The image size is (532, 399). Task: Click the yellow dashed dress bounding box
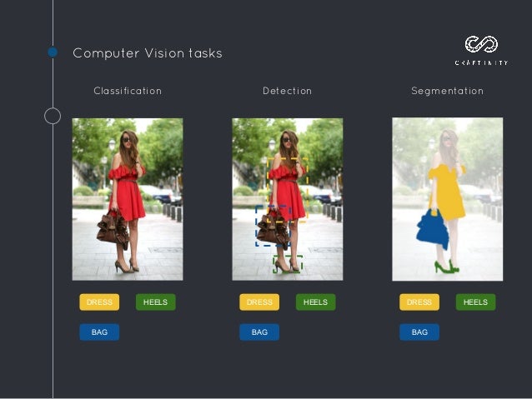(288, 190)
